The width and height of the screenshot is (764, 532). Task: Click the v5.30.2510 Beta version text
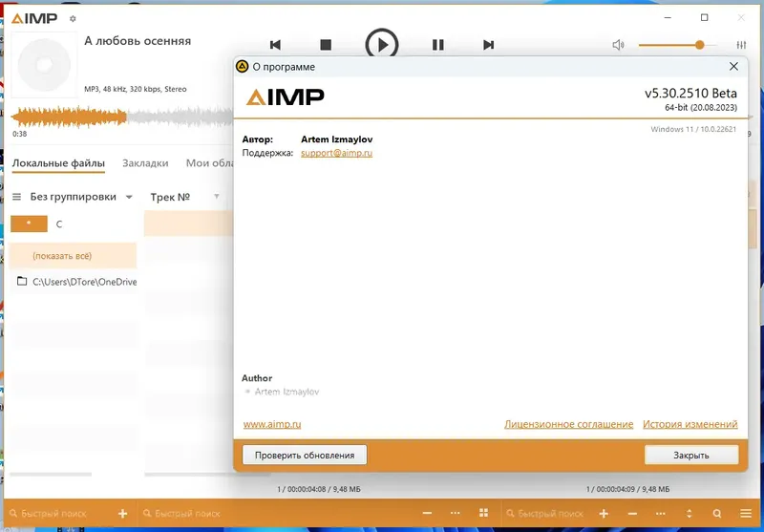(x=690, y=93)
